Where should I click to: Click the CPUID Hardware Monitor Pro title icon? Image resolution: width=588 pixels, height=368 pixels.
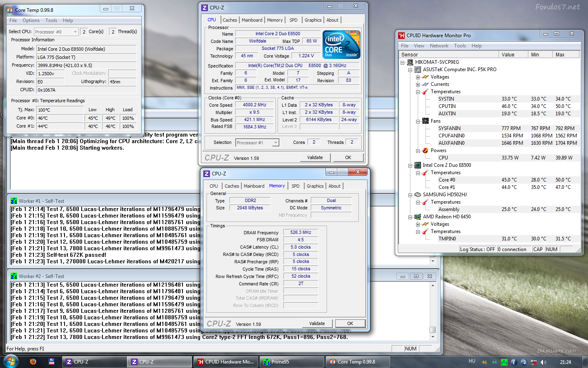[x=401, y=36]
